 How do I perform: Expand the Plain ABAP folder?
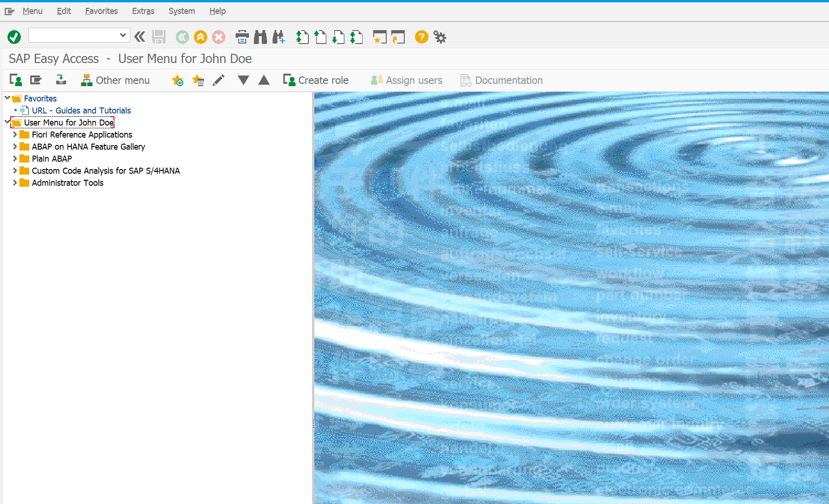click(15, 158)
